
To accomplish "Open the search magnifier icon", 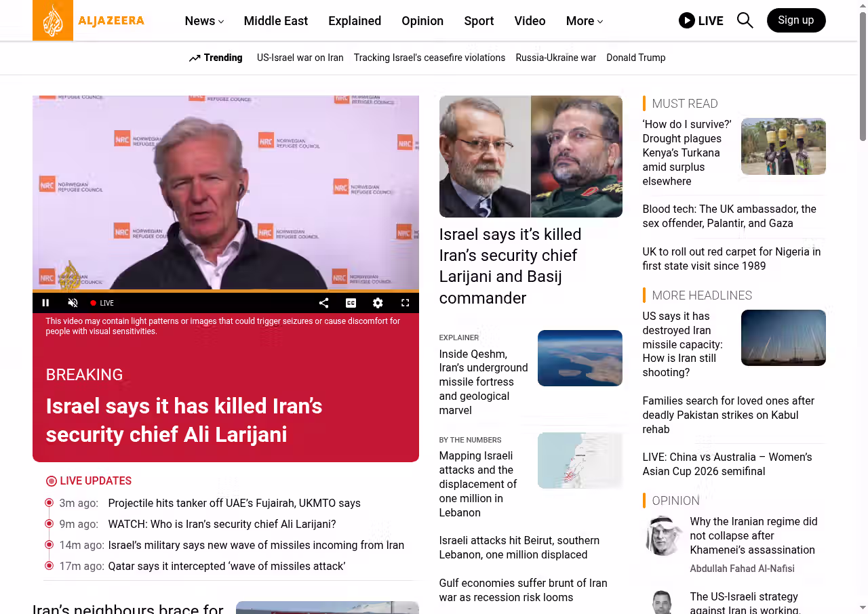I will (745, 20).
